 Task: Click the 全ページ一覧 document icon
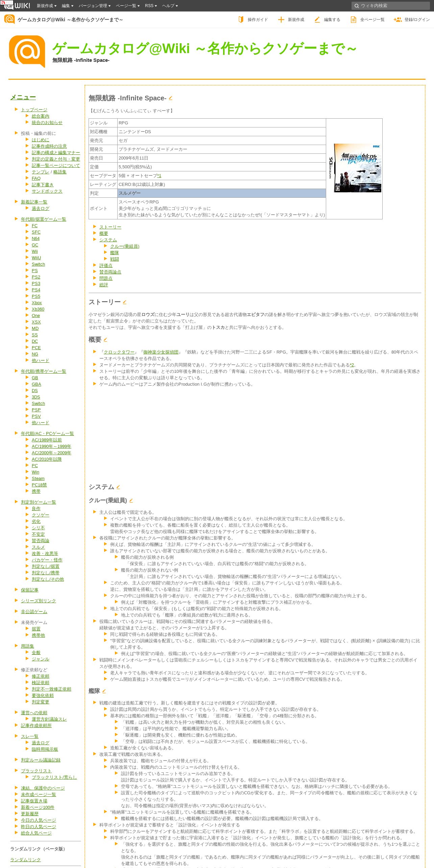[x=353, y=20]
